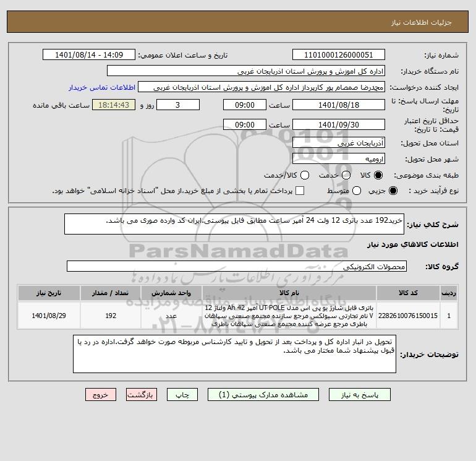Click the شماره نیاز label

441,55
